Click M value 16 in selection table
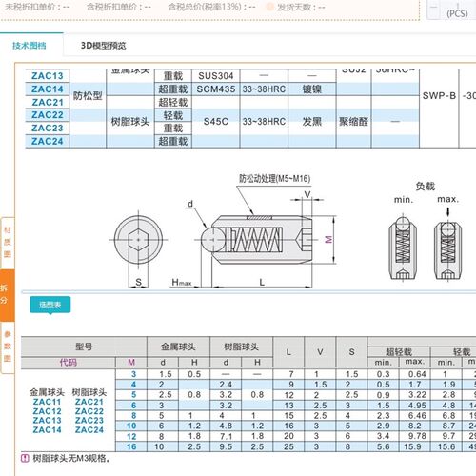476x476 pixels. (131, 446)
